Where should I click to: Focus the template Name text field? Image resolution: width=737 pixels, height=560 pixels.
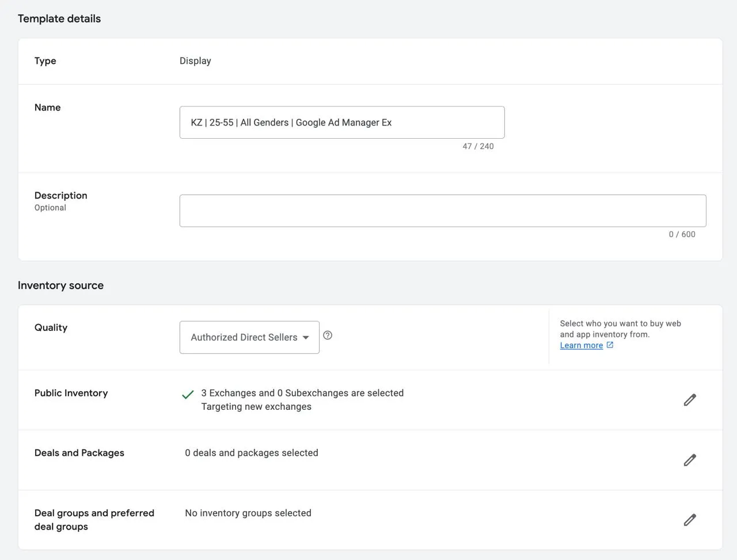[342, 122]
